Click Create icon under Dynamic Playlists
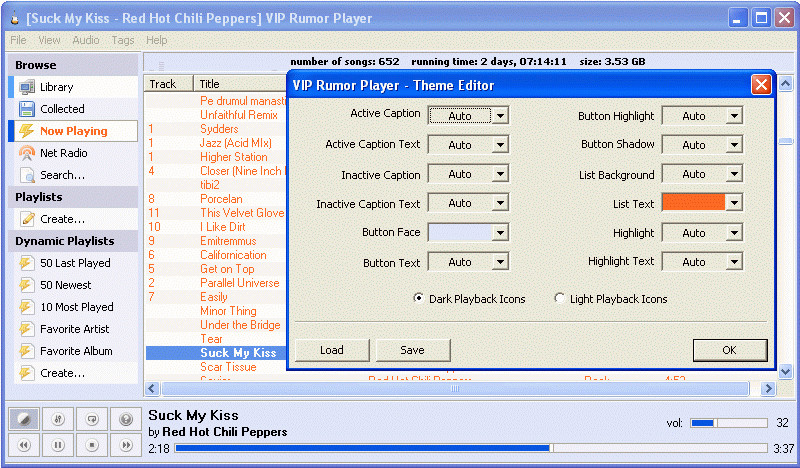 (x=27, y=373)
